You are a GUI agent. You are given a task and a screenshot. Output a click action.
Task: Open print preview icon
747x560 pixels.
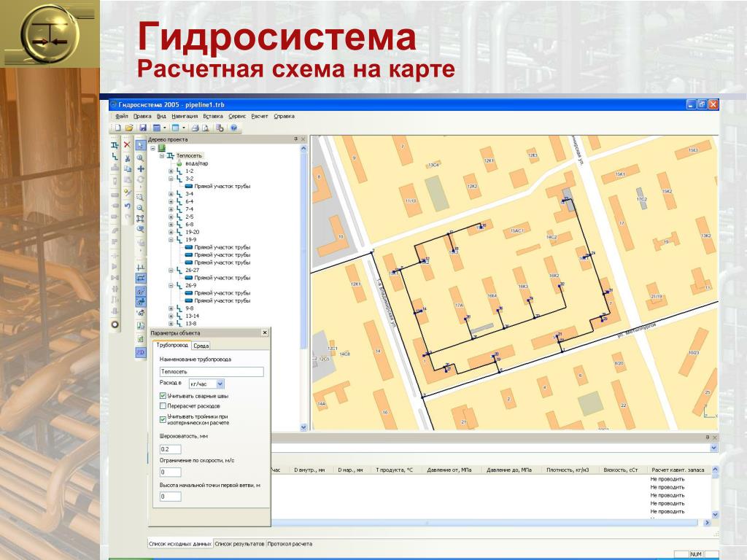(206, 128)
